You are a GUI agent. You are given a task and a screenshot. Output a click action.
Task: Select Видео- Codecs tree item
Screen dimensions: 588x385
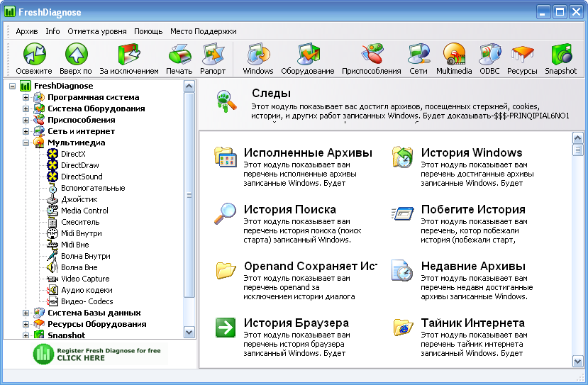pyautogui.click(x=87, y=301)
